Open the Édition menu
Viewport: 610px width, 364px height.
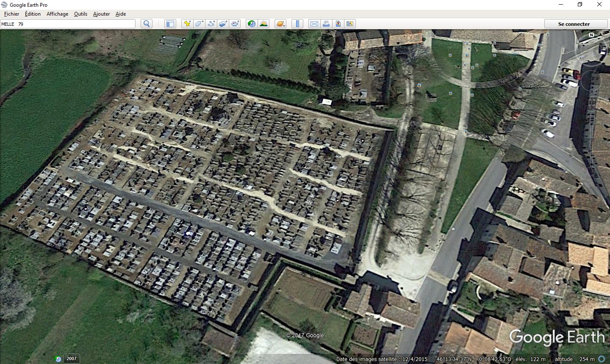pos(33,14)
